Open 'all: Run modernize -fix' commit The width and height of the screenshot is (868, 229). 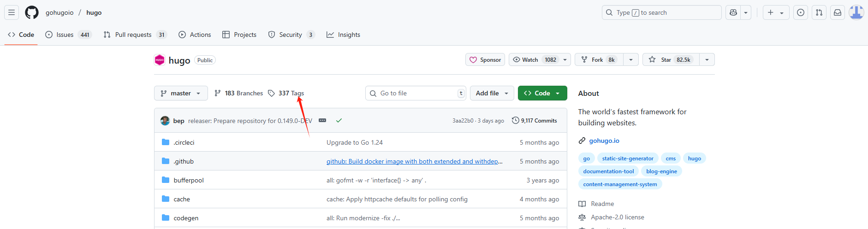[x=363, y=218]
